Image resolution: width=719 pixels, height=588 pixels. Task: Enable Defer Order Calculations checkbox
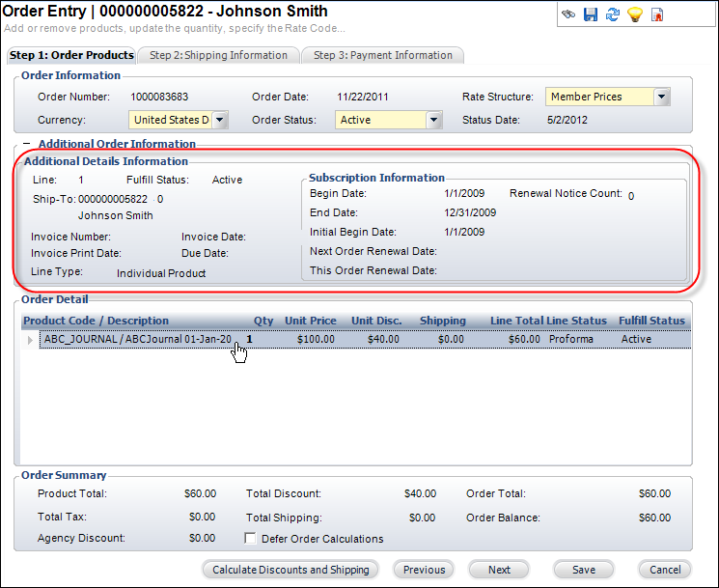(252, 539)
